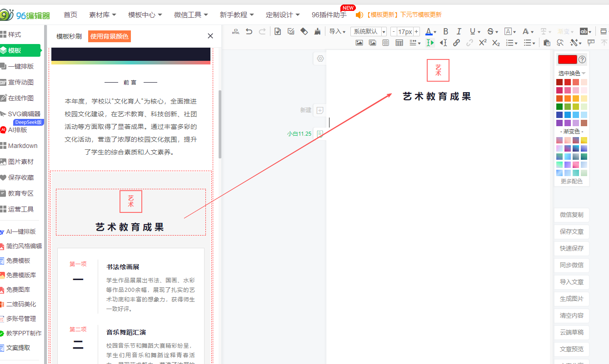Apply bold formatting

pos(445,31)
